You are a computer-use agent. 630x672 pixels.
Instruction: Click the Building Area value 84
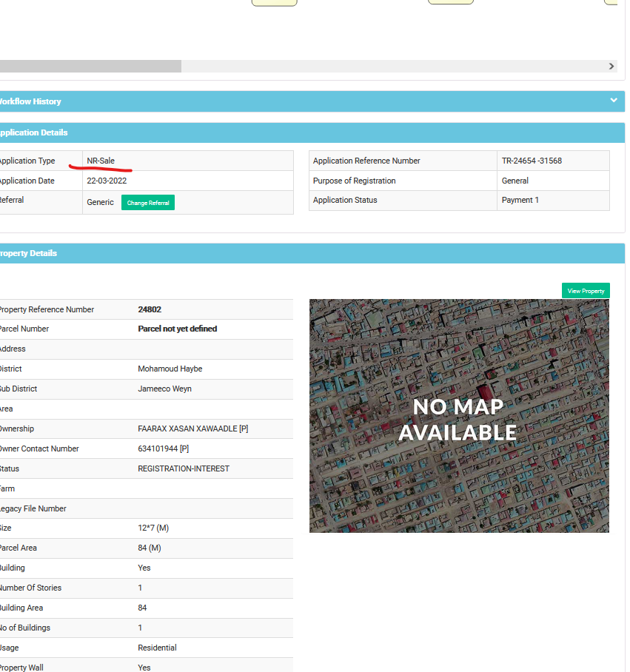click(x=142, y=608)
